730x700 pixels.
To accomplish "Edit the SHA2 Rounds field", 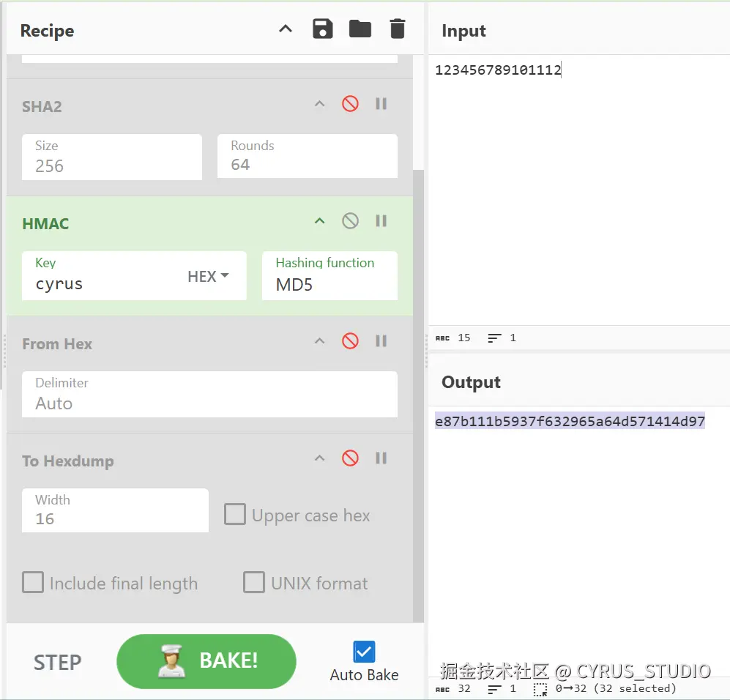I will (x=308, y=157).
